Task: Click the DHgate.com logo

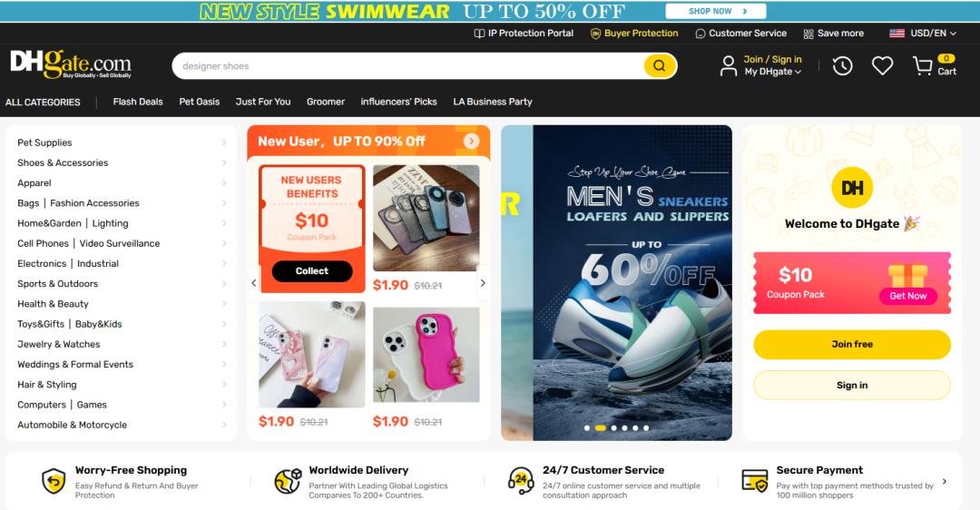Action: tap(71, 64)
